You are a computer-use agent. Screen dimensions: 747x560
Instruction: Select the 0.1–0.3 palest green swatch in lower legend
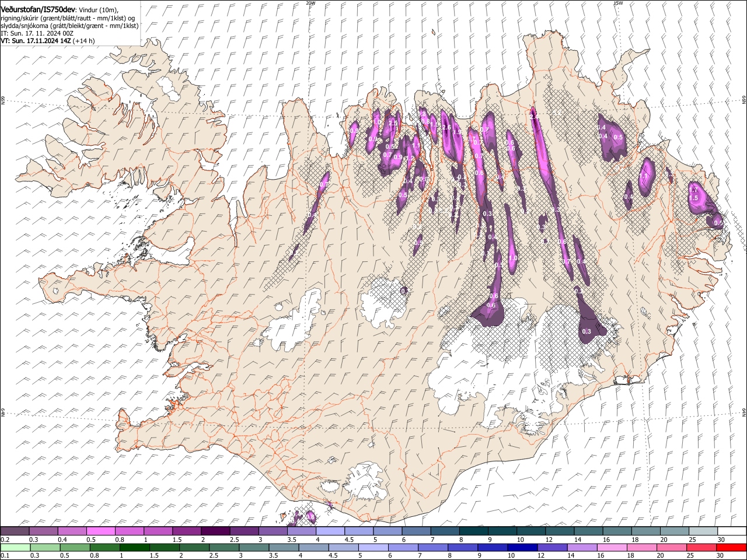pyautogui.click(x=15, y=547)
